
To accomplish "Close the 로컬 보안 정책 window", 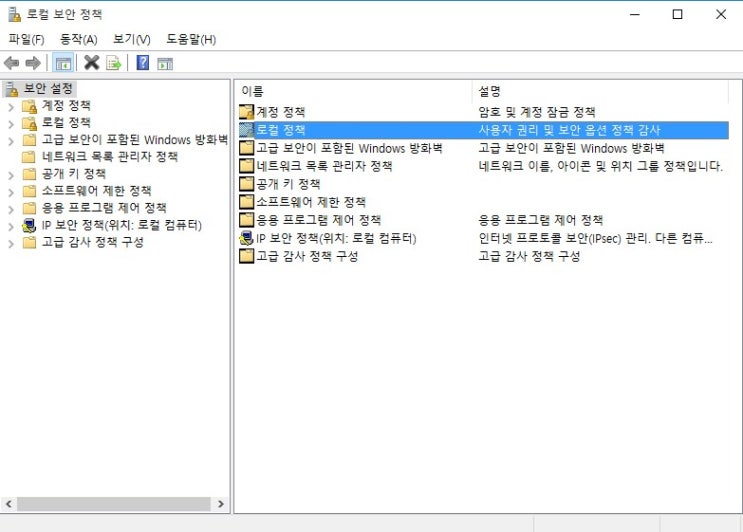I will (721, 14).
